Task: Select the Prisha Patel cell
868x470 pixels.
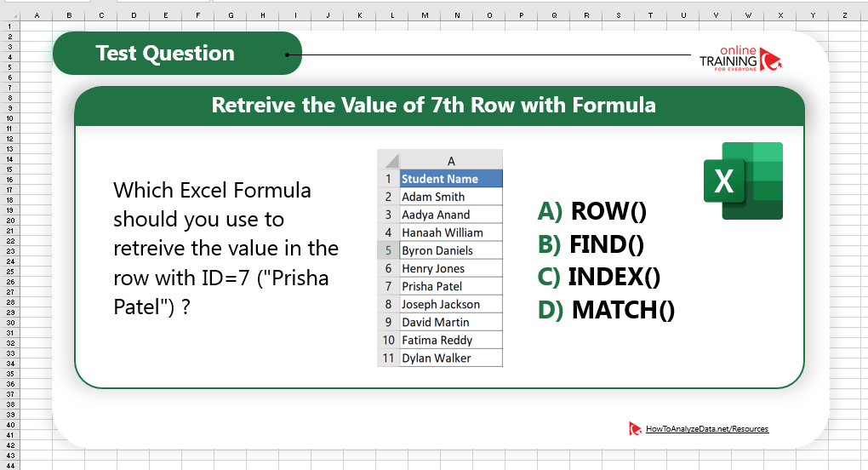Action: point(451,286)
